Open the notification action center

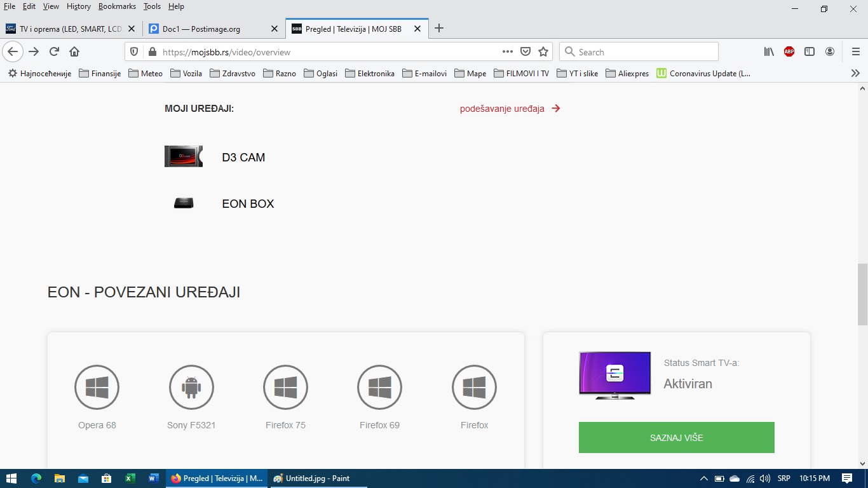[847, 478]
